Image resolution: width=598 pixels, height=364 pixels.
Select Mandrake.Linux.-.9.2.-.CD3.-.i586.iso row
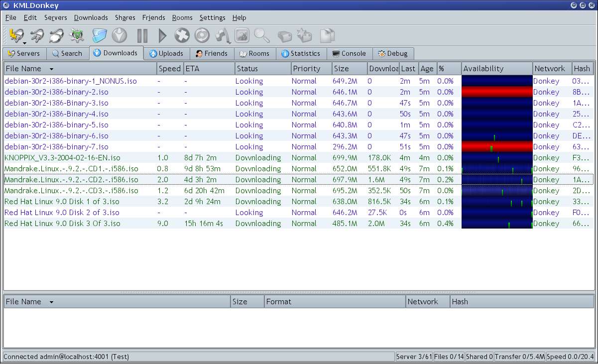tap(299, 190)
